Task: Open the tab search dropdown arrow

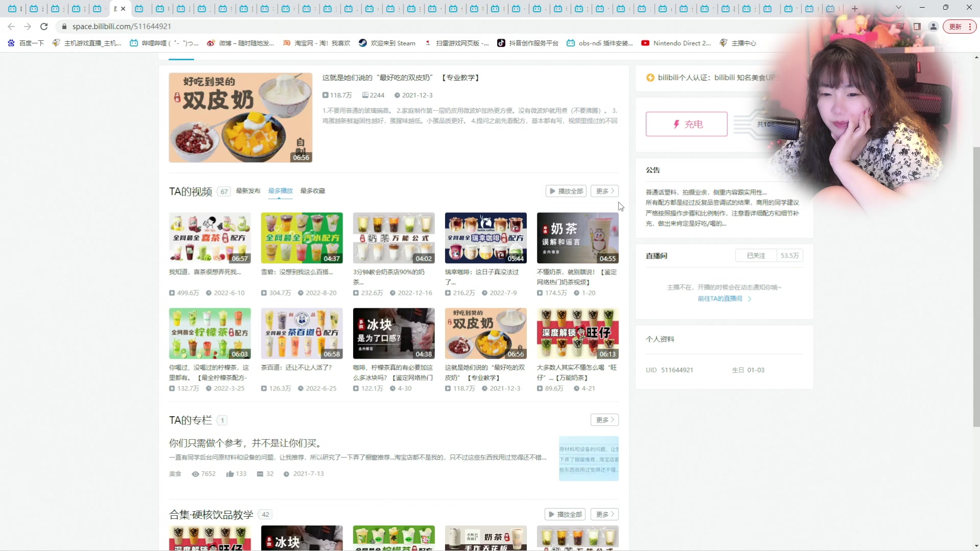Action: pos(898,8)
